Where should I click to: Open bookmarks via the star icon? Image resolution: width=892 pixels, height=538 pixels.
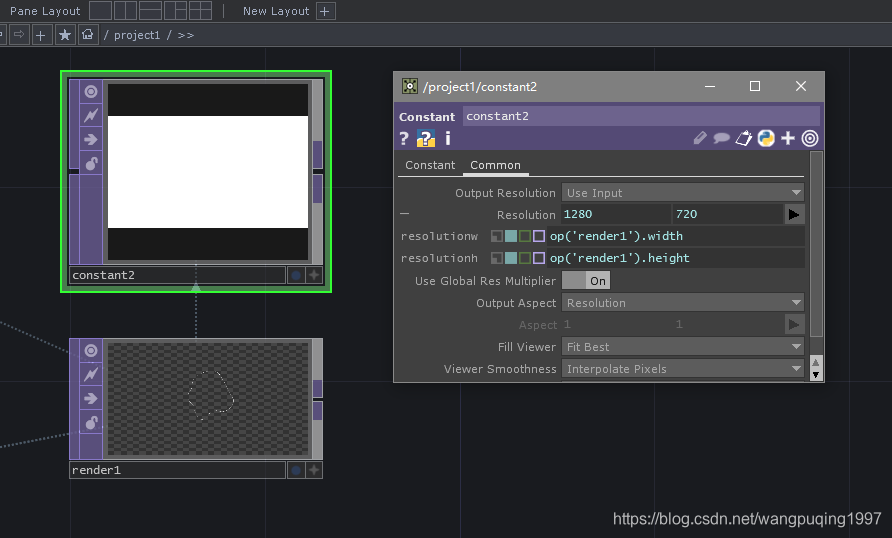click(65, 35)
